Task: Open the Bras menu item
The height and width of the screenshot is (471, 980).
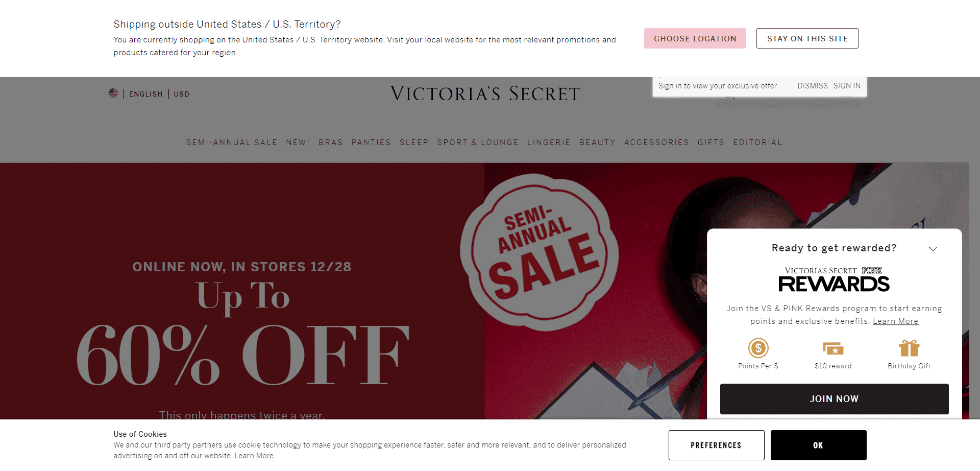Action: click(331, 143)
